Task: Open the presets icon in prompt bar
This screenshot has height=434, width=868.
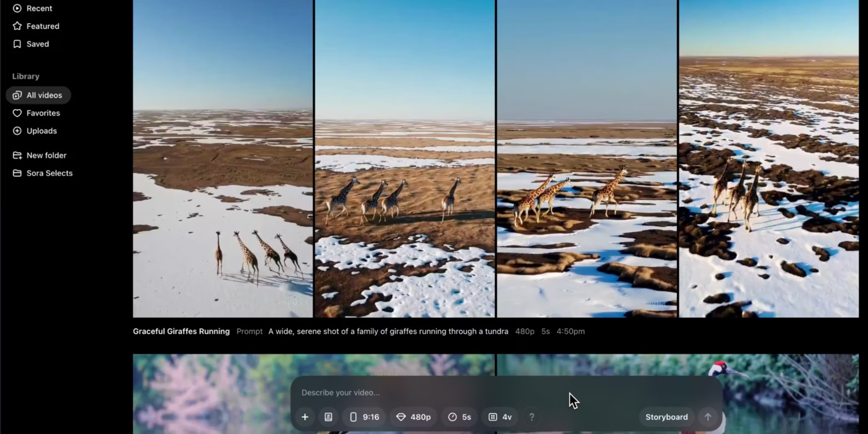Action: [329, 417]
